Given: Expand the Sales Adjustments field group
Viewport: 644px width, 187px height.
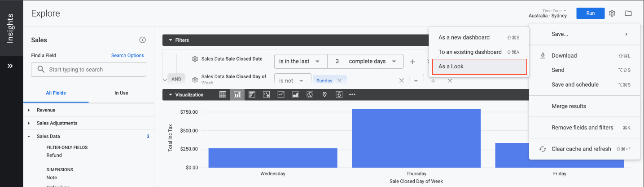Looking at the screenshot, I should click(x=29, y=123).
